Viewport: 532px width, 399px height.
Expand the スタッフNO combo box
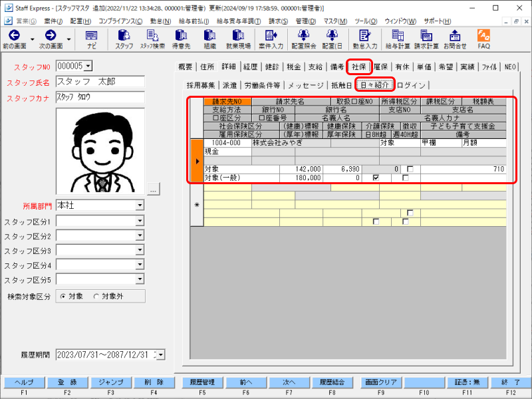88,66
